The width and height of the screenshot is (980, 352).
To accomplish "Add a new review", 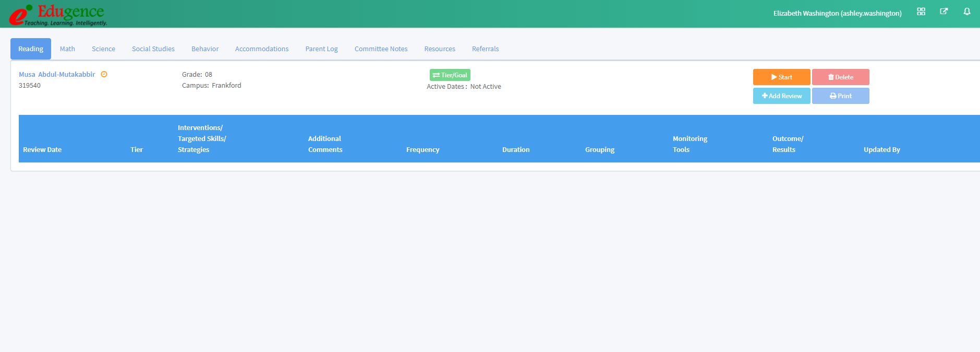I will click(781, 96).
